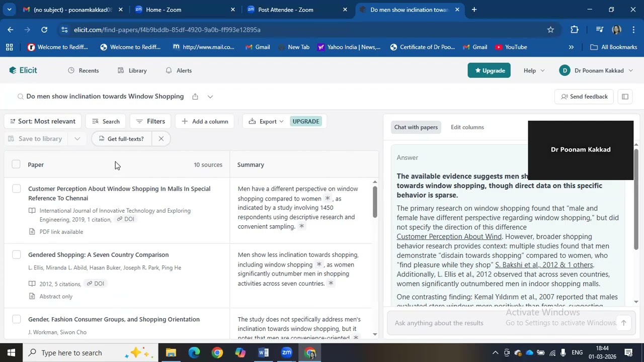Open Chrome three-dot menu
The height and width of the screenshot is (362, 644).
click(633, 30)
